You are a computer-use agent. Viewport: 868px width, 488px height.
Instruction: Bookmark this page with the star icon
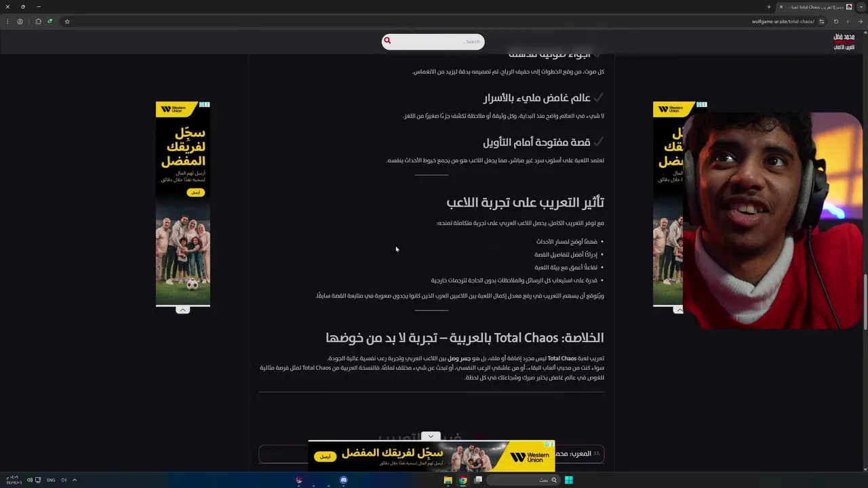(x=67, y=21)
